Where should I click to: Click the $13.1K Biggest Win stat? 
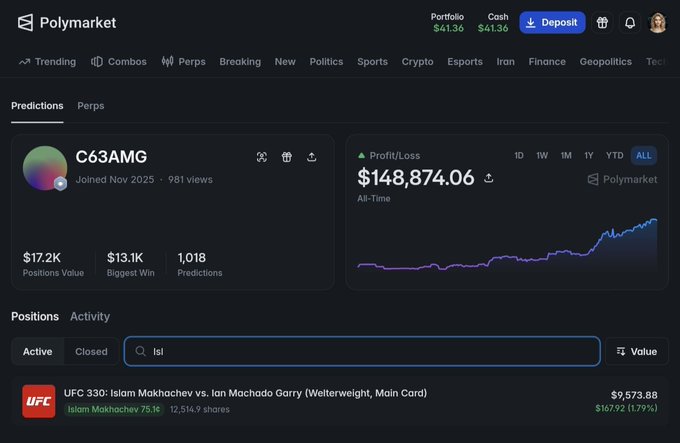pos(131,264)
